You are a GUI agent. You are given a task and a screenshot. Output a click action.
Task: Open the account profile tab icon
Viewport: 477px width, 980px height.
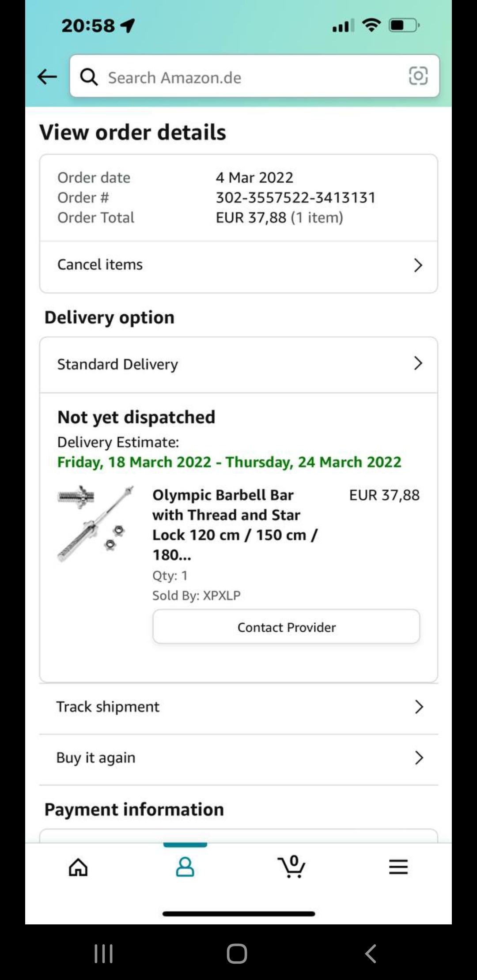(x=185, y=867)
